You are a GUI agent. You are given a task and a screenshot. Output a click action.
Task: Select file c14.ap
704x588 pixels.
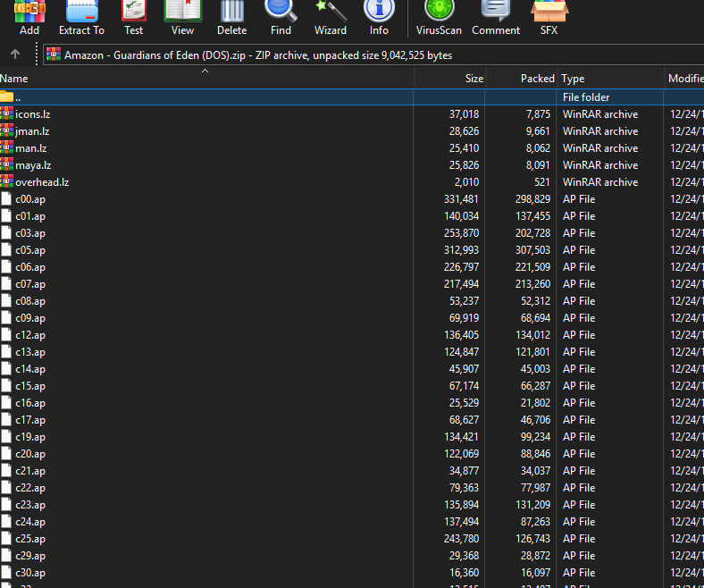coord(30,369)
